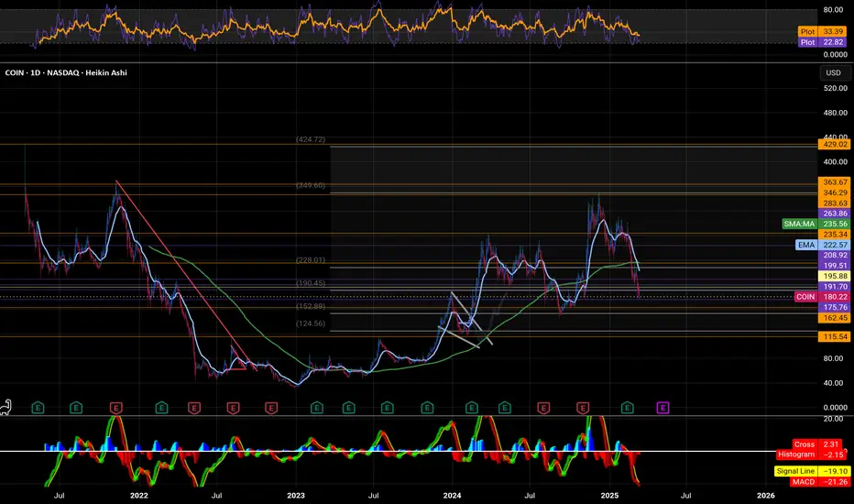Click the purple Plot 22.82 label
The image size is (854, 504).
point(824,42)
